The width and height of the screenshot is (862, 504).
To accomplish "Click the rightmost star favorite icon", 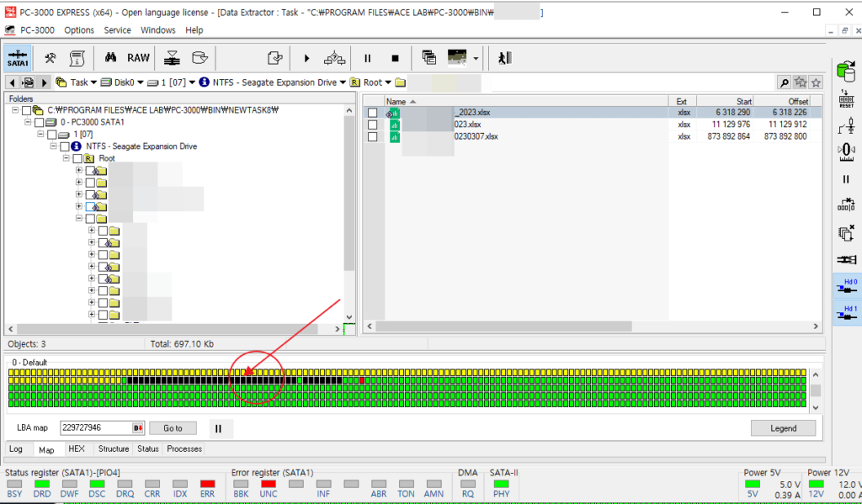I will pos(816,82).
